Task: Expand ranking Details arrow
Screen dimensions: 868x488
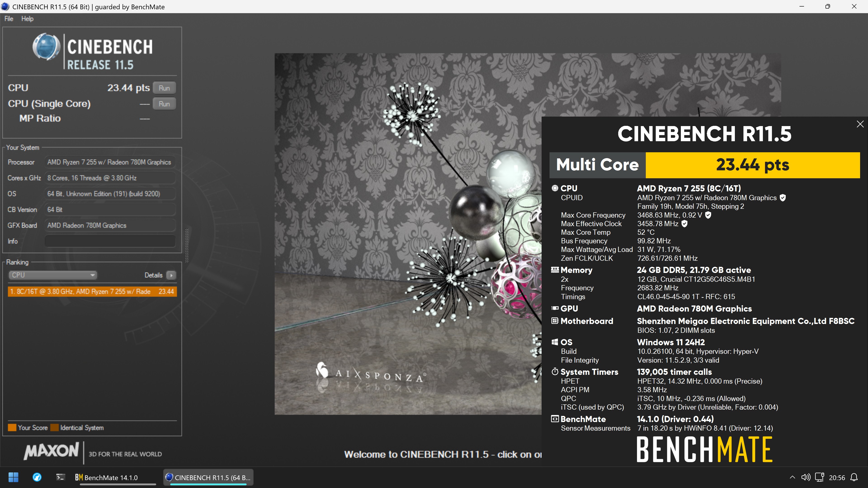Action: pyautogui.click(x=172, y=275)
